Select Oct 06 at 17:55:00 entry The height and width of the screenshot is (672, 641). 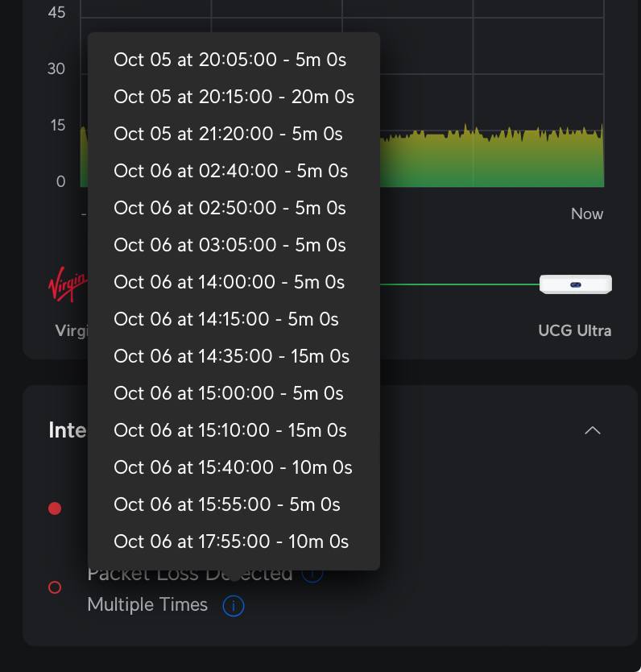(x=231, y=541)
